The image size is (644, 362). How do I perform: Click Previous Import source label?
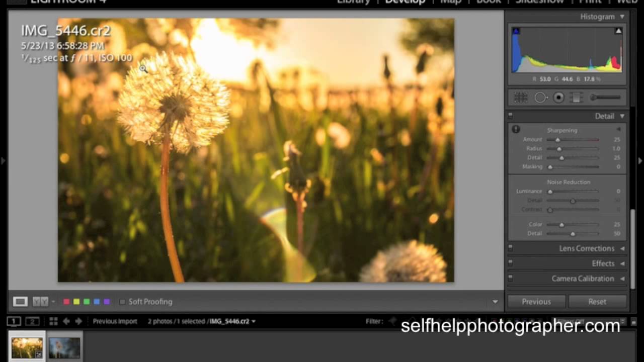(x=115, y=321)
